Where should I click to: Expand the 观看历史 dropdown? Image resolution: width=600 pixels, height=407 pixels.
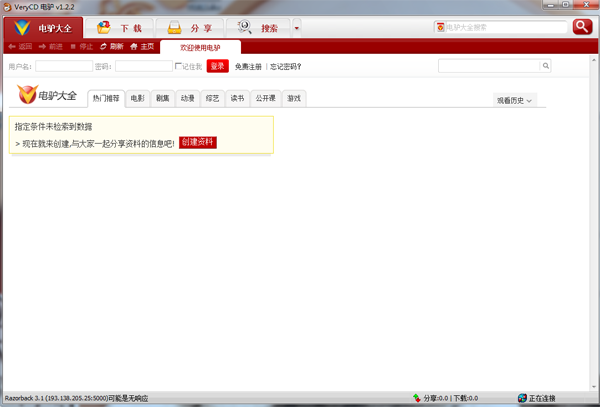[x=515, y=100]
